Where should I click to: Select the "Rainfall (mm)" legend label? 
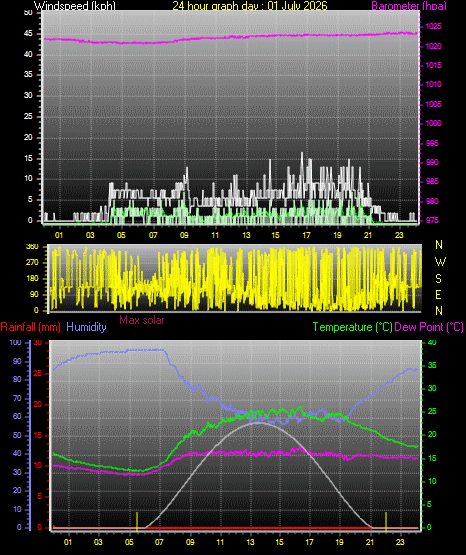pos(30,327)
